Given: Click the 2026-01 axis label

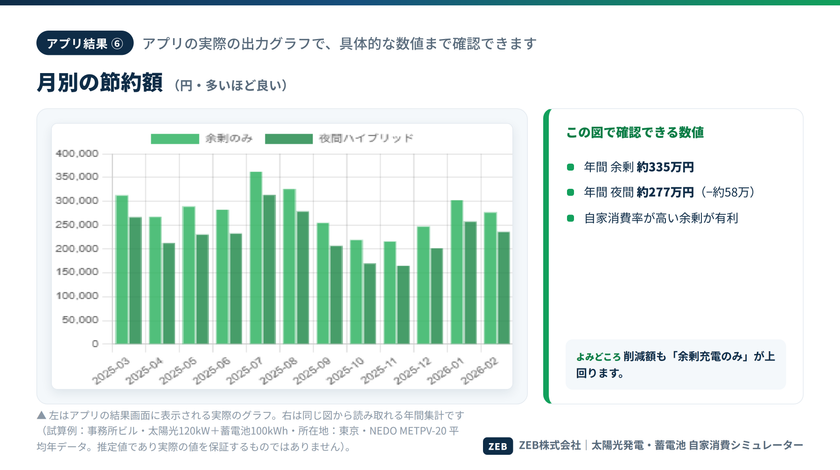Looking at the screenshot, I should [x=446, y=370].
